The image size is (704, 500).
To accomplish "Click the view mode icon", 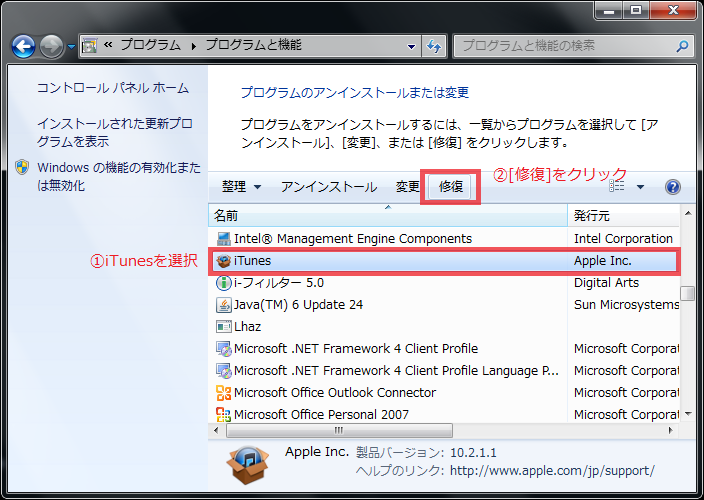I will click(x=616, y=187).
